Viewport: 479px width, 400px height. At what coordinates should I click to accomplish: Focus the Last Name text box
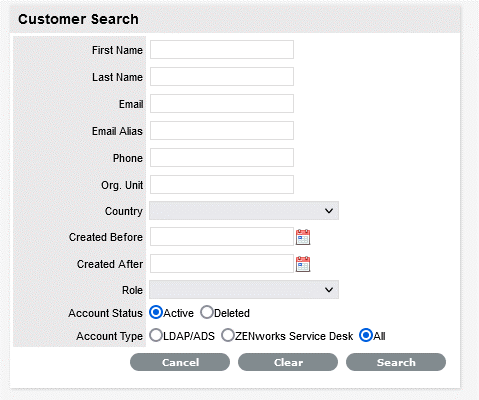222,77
